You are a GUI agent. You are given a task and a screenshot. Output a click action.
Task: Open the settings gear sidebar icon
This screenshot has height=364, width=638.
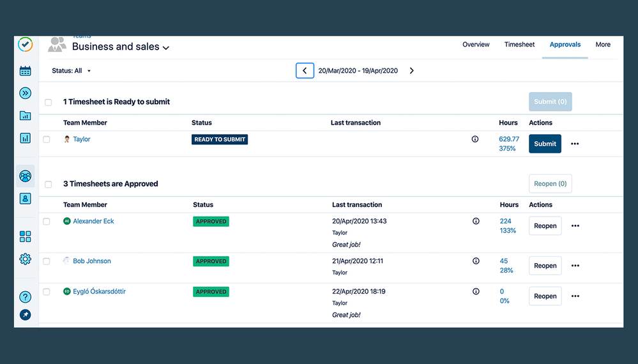pyautogui.click(x=26, y=259)
